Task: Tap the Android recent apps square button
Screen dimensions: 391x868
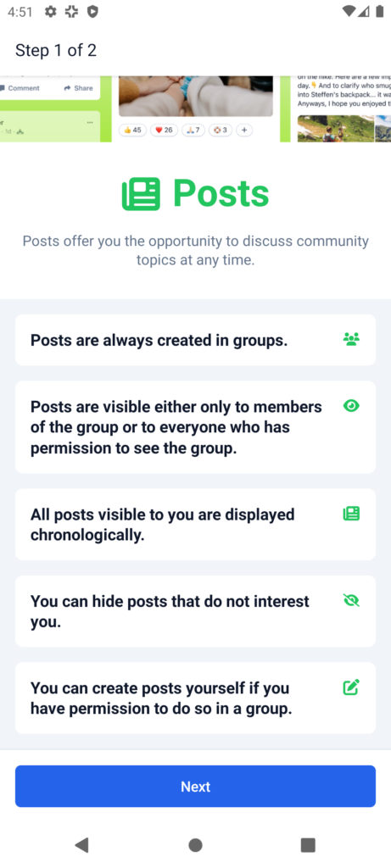Action: pyautogui.click(x=308, y=845)
